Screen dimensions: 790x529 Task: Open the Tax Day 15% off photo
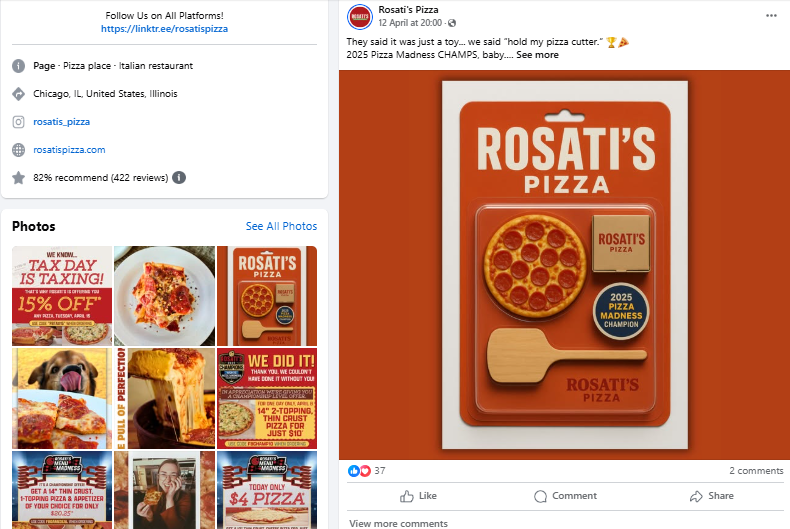point(62,296)
